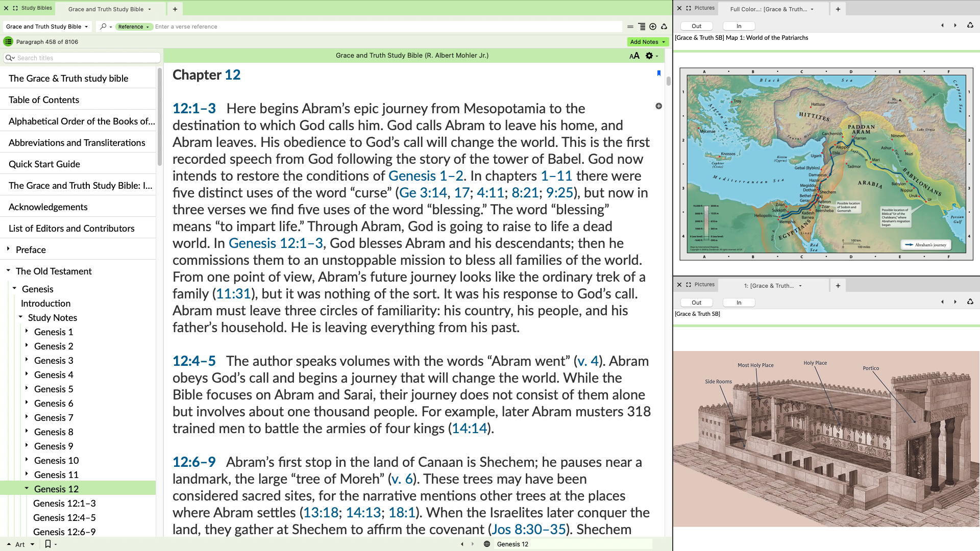This screenshot has height=551, width=980.
Task: Open search options in Search titles box
Action: click(10, 58)
